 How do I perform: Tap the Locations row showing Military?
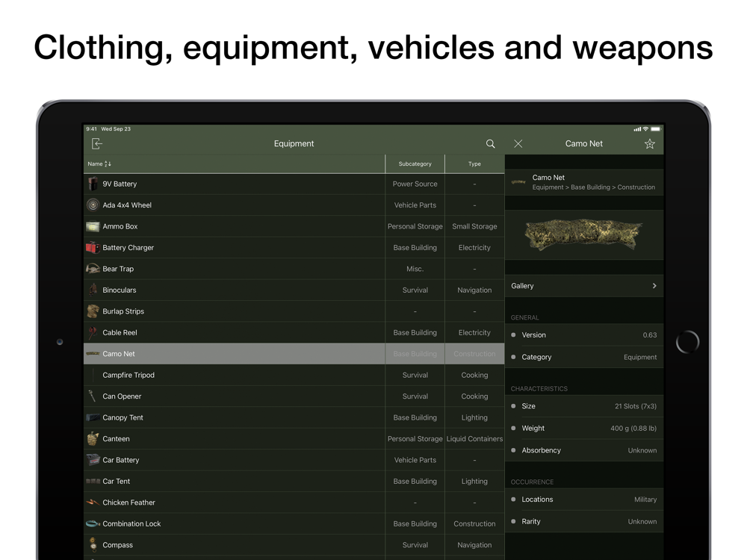(583, 499)
